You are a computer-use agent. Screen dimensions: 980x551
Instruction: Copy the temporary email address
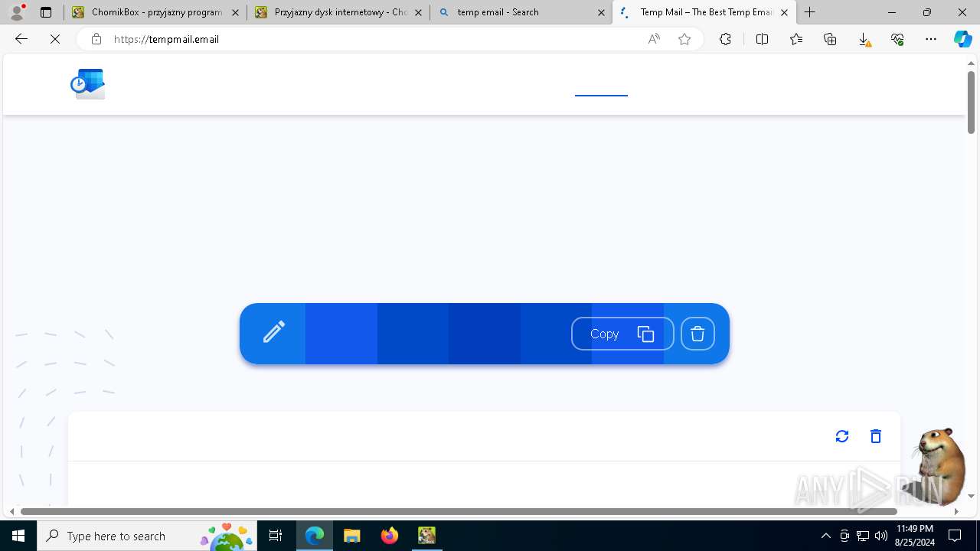click(x=622, y=334)
